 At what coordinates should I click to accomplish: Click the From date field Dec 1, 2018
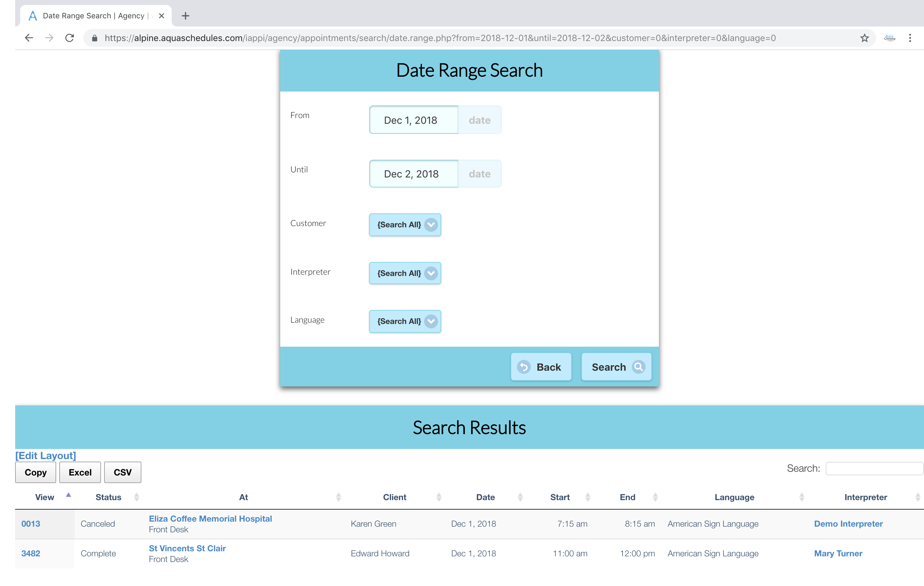point(414,120)
